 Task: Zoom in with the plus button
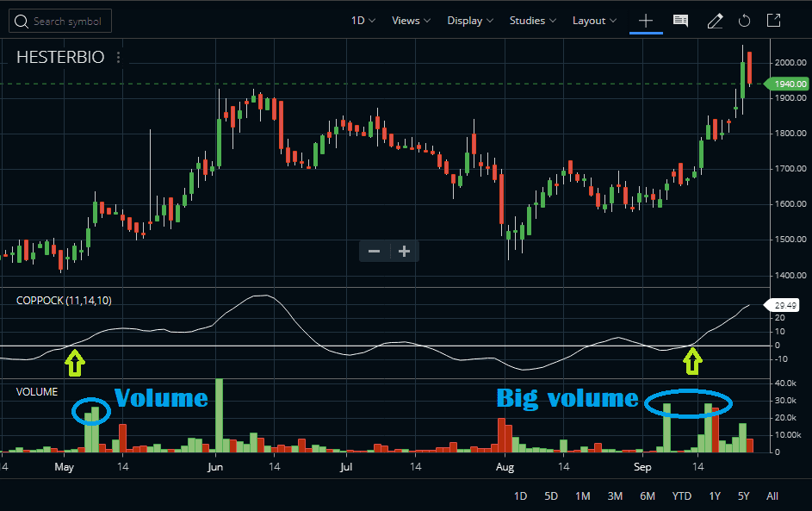coord(404,252)
